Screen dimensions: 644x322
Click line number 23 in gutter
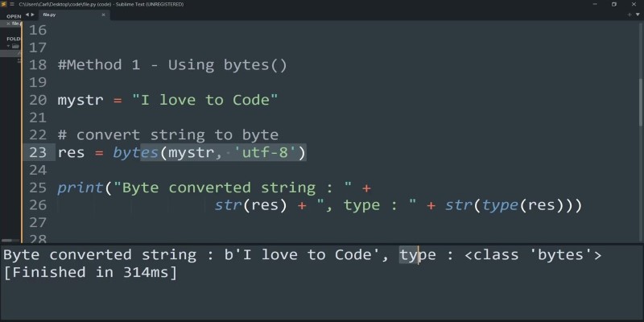(x=38, y=152)
